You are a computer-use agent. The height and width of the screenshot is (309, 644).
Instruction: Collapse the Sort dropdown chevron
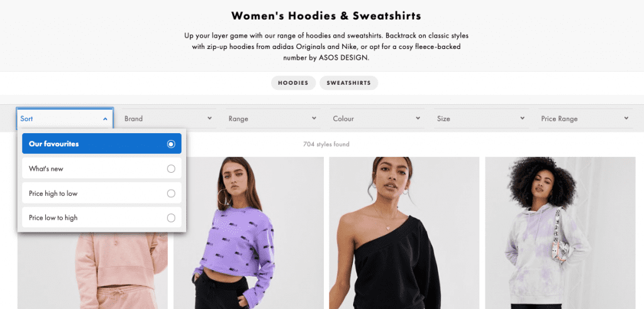105,119
